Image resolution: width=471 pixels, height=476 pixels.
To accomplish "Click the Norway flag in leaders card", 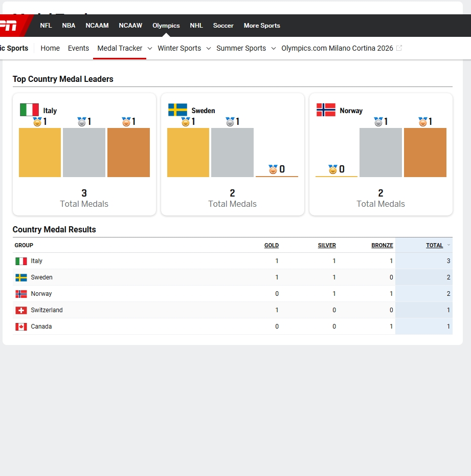I will point(326,110).
